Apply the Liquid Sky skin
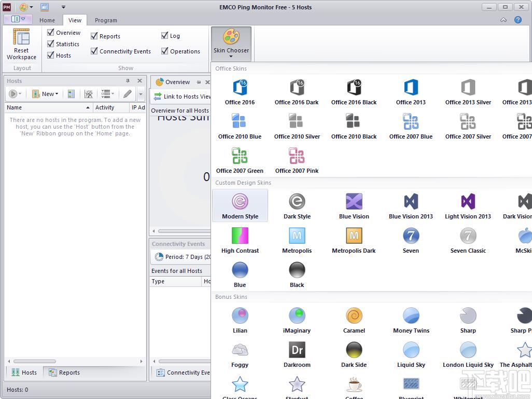This screenshot has height=399, width=532. [x=411, y=354]
